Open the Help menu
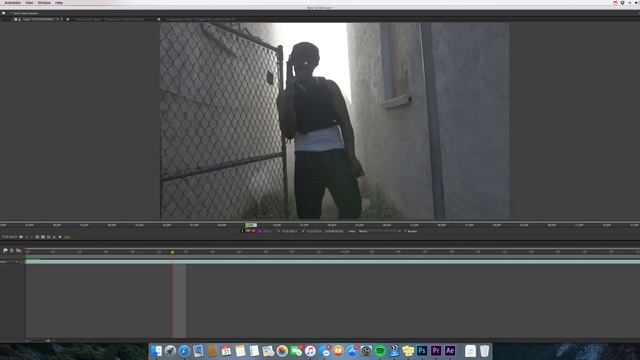640x360 pixels. pos(59,2)
